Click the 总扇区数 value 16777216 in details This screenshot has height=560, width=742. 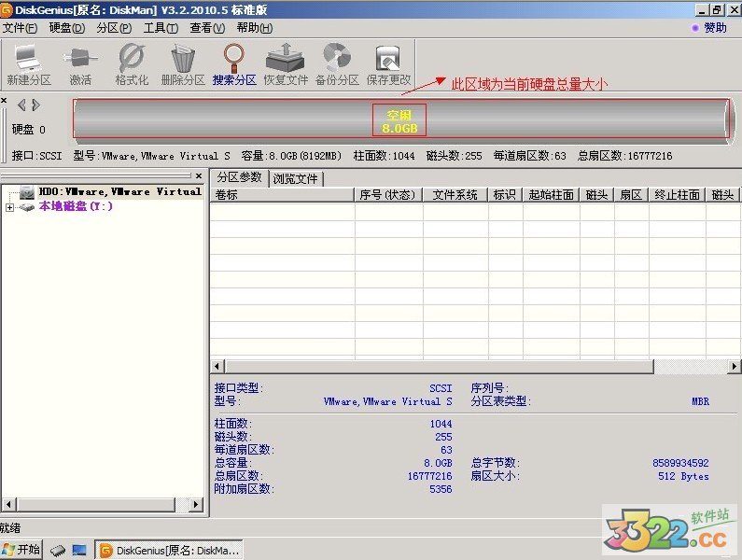point(429,476)
